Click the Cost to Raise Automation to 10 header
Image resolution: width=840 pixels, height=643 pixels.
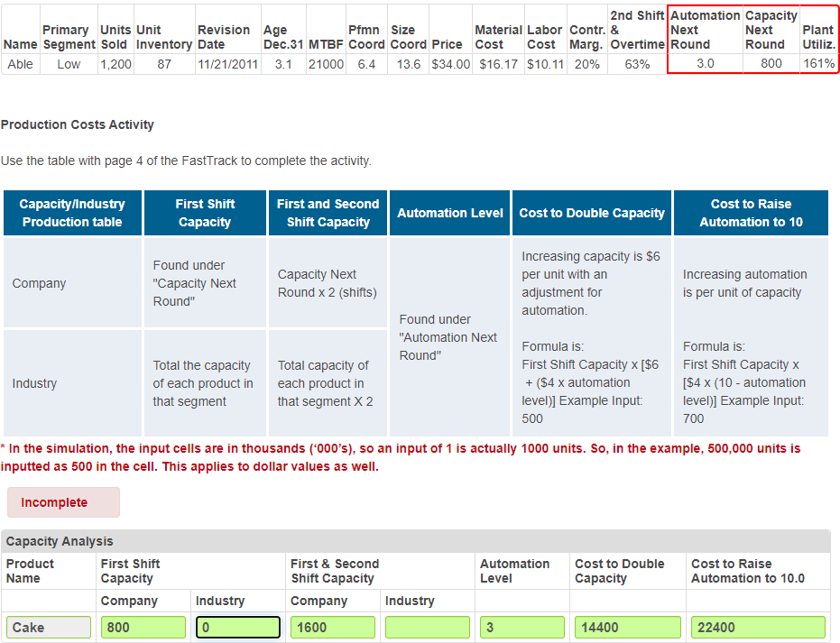[751, 213]
